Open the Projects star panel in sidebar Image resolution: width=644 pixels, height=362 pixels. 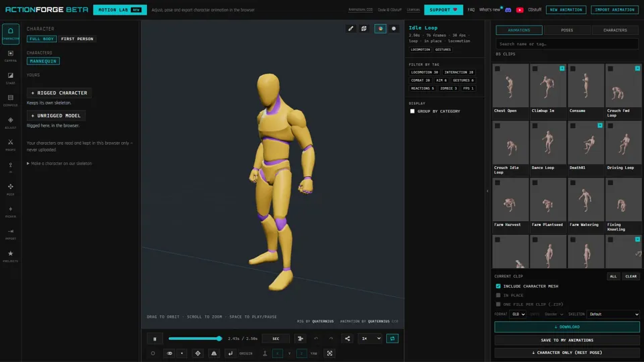click(x=11, y=256)
